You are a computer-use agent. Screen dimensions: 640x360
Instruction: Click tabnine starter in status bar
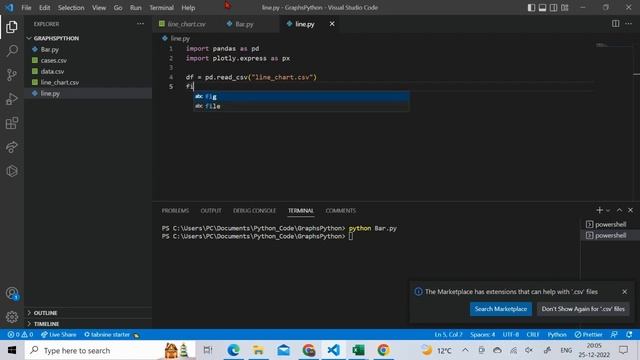pos(111,334)
